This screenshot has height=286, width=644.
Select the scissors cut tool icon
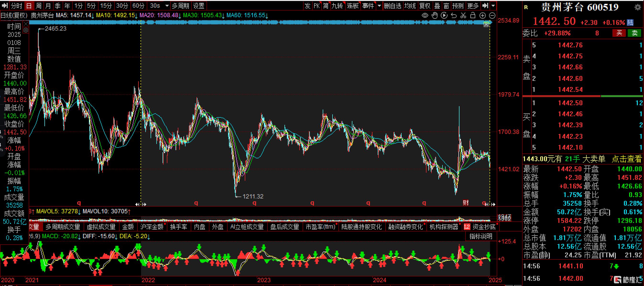tap(463, 16)
